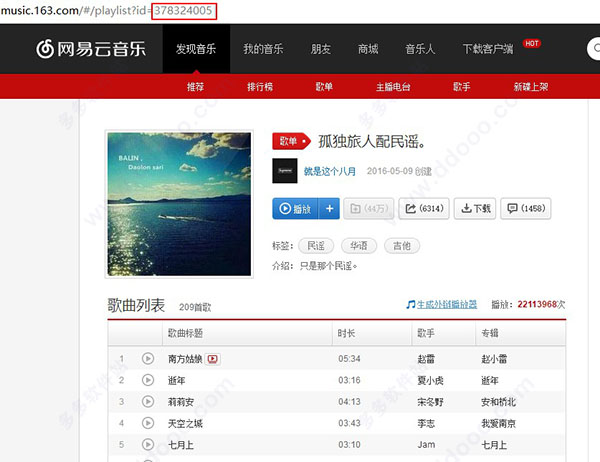Go to the 朋友 tab

click(x=321, y=49)
